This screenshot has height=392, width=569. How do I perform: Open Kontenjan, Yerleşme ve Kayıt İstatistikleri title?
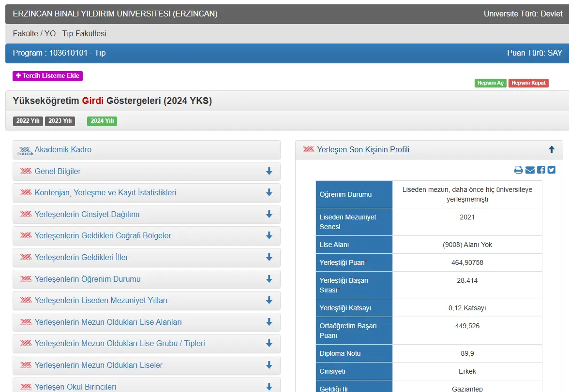coord(105,192)
